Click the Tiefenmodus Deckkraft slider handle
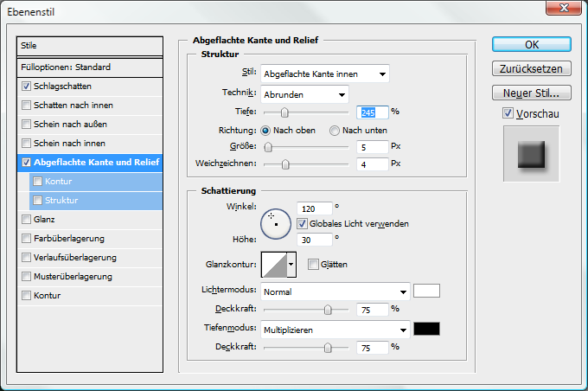588x391 pixels. point(328,348)
